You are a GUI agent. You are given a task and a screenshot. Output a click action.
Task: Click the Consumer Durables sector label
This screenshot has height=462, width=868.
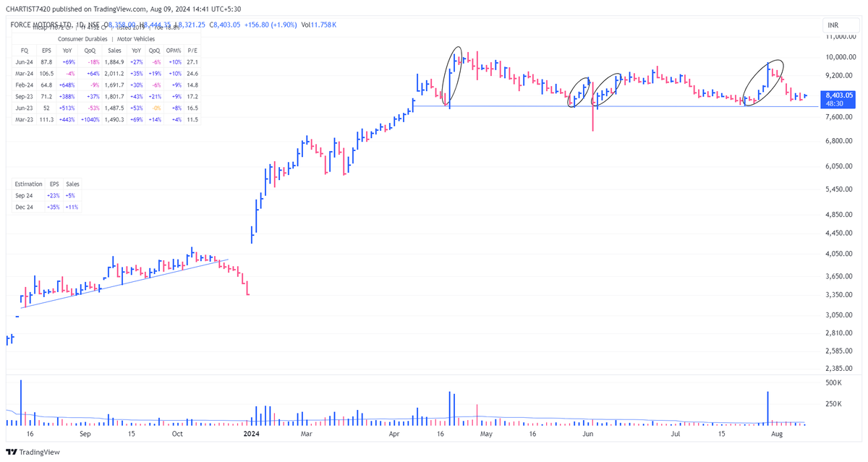click(x=83, y=39)
